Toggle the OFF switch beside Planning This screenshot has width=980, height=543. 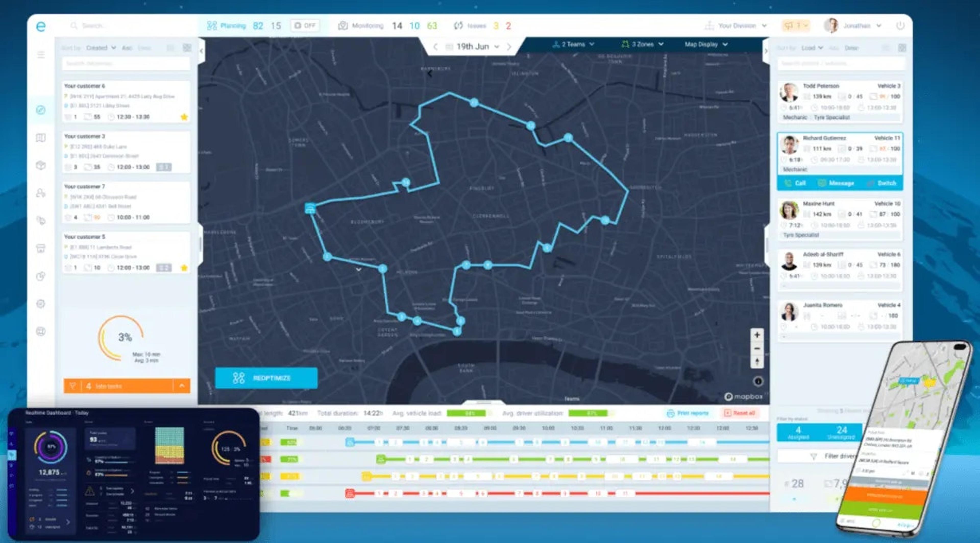coord(305,26)
